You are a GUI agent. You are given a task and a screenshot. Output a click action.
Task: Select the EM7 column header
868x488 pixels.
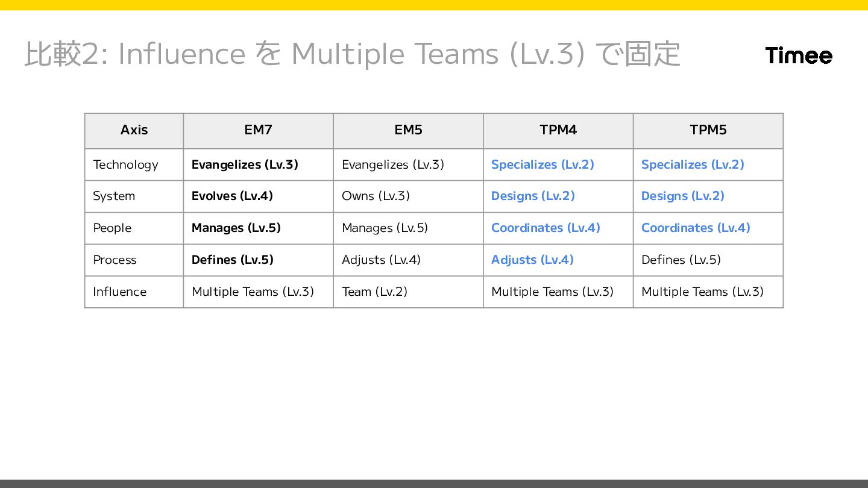[x=258, y=130]
